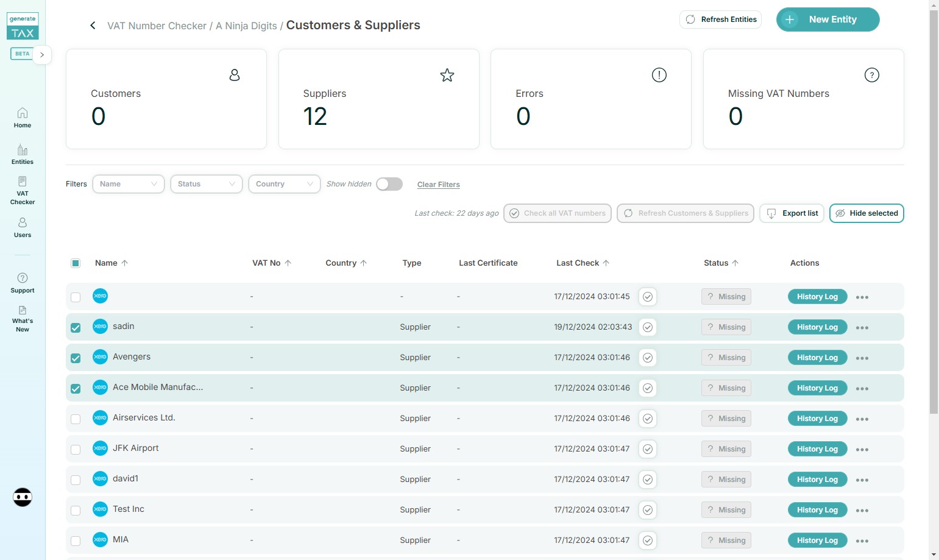Open Users in the sidebar
The height and width of the screenshot is (560, 939).
(x=23, y=227)
